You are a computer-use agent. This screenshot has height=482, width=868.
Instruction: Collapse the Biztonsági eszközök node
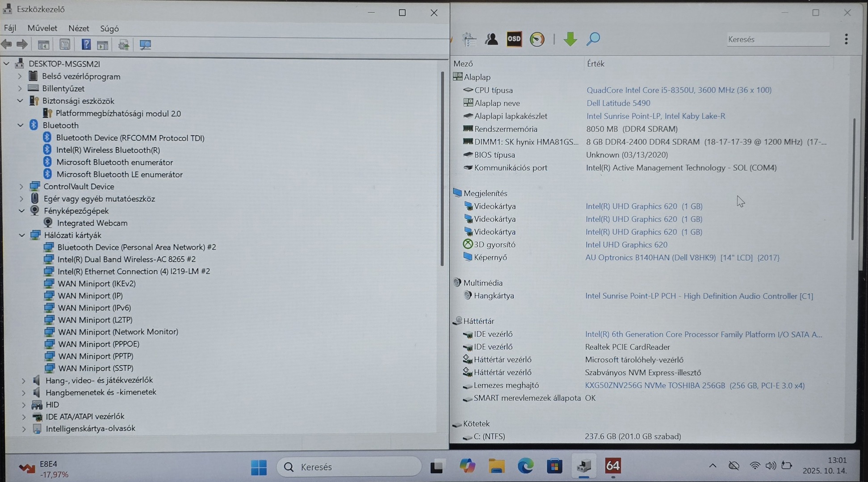20,101
